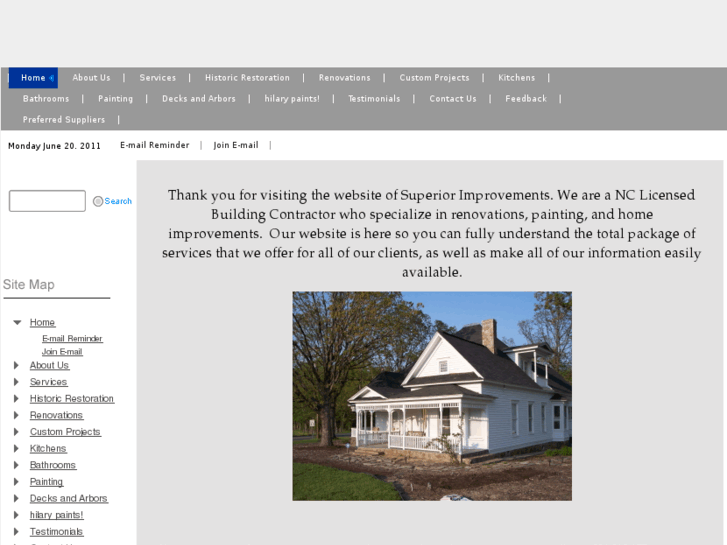Expand the About Us site map arrow
The height and width of the screenshot is (545, 727).
[x=16, y=365]
